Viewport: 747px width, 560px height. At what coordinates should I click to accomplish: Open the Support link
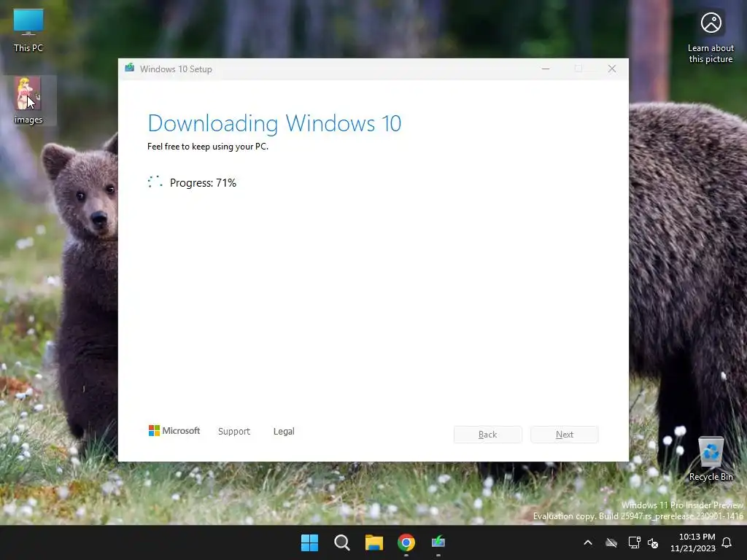(234, 432)
